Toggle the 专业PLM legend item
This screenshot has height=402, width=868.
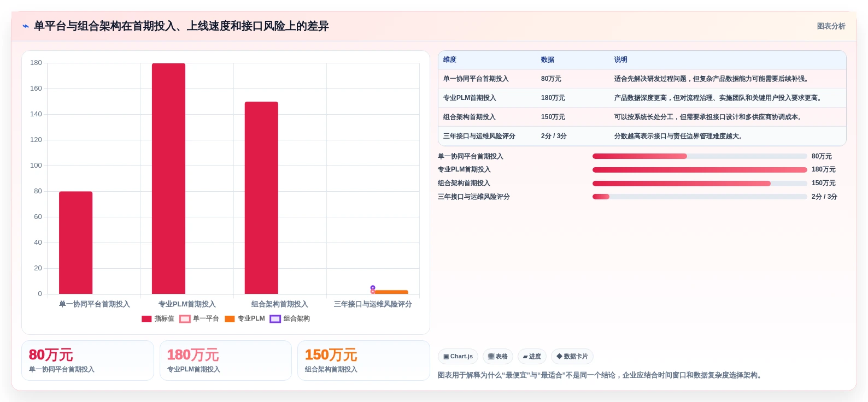[245, 319]
